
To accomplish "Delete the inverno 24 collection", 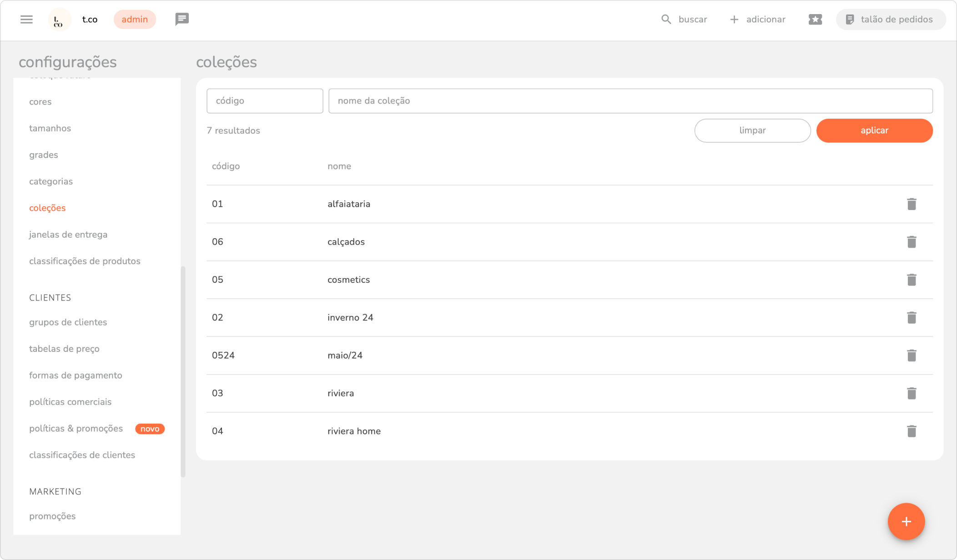I will [x=911, y=318].
